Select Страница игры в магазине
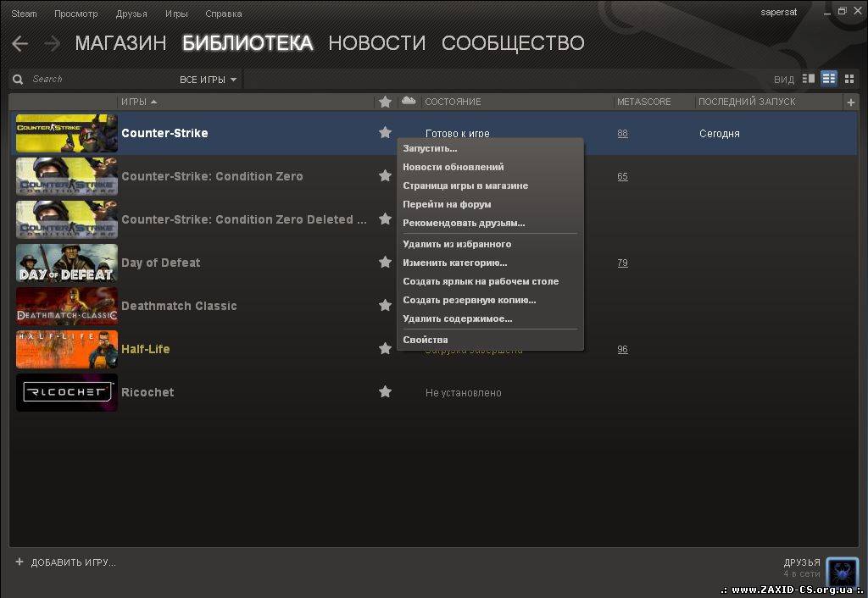This screenshot has height=598, width=868. (x=465, y=185)
